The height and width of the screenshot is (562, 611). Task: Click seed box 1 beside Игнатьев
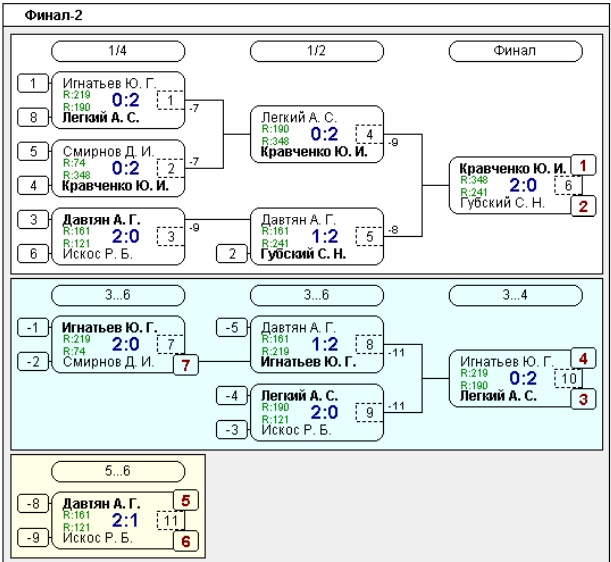point(33,83)
